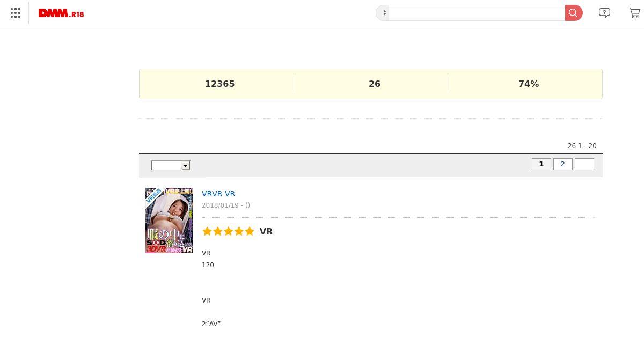Focus the top search text field

pos(477,13)
